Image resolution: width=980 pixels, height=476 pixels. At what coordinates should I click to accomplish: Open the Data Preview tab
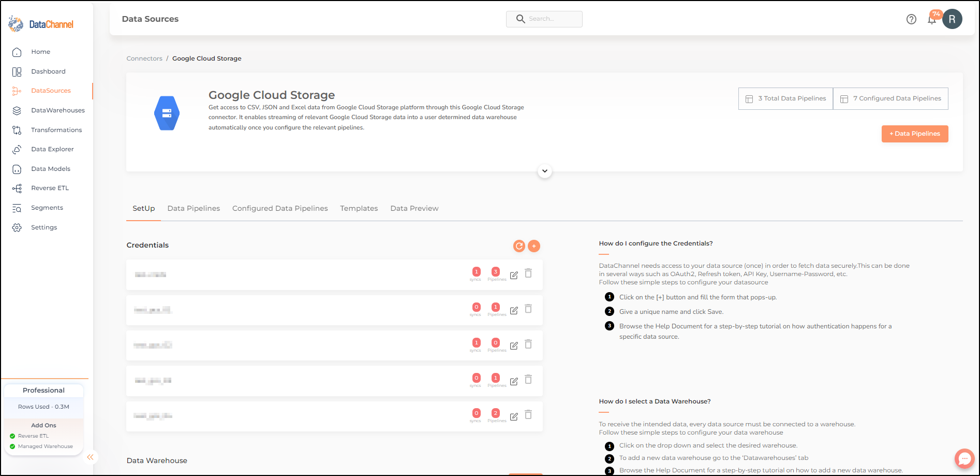tap(414, 208)
